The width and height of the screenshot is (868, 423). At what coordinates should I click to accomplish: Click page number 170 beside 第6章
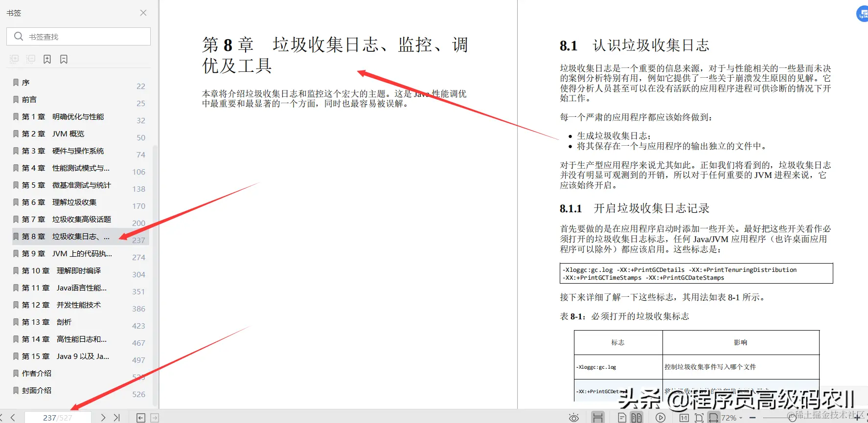point(139,206)
